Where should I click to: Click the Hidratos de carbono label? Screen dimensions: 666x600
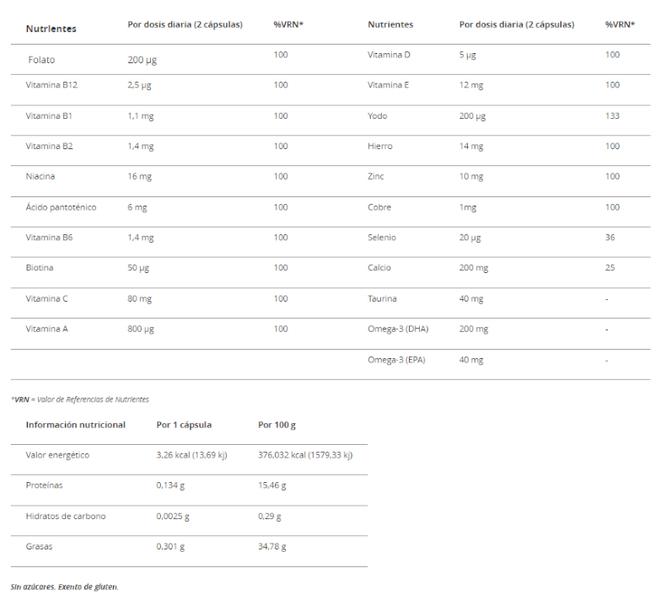[65, 516]
